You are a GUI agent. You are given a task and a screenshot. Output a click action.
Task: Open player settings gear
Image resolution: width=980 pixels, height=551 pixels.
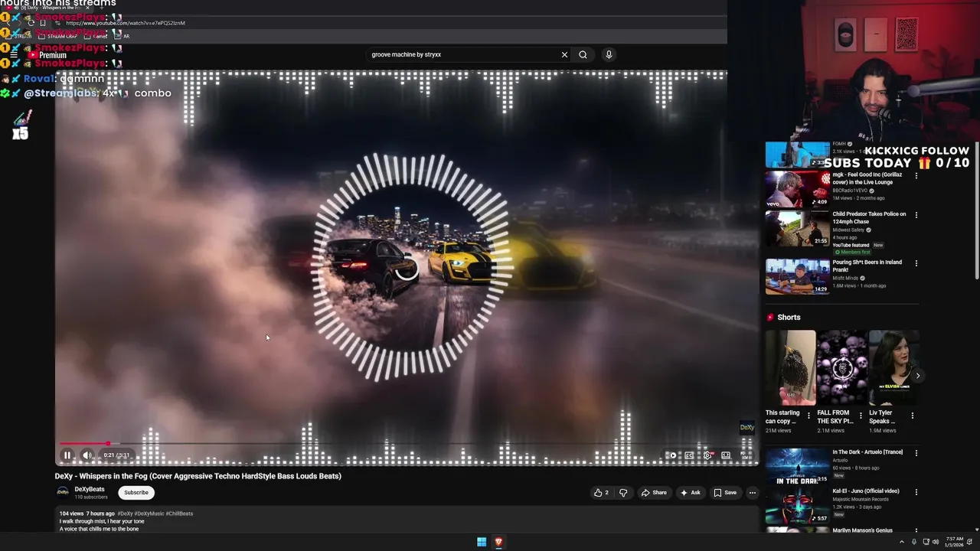[707, 455]
